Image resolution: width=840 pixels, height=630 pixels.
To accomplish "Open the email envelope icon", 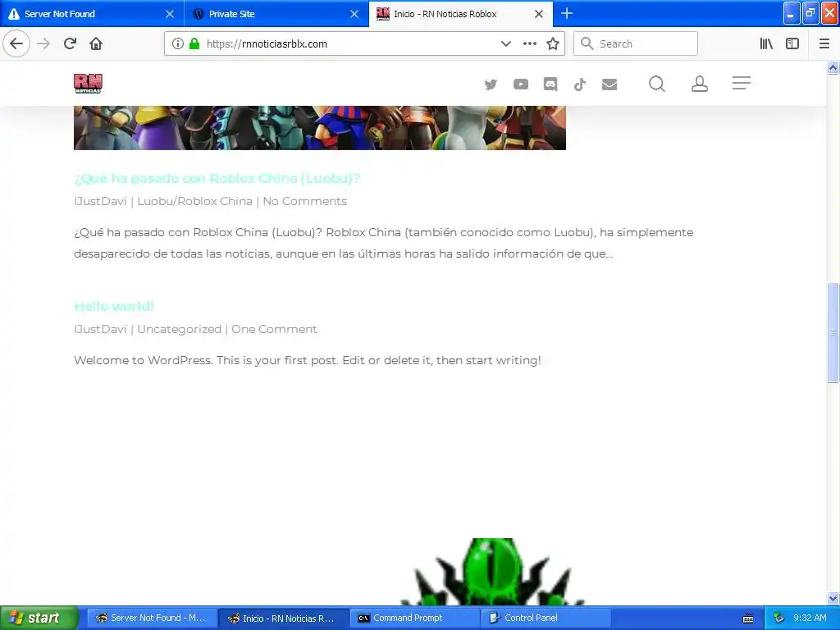I will tap(609, 84).
